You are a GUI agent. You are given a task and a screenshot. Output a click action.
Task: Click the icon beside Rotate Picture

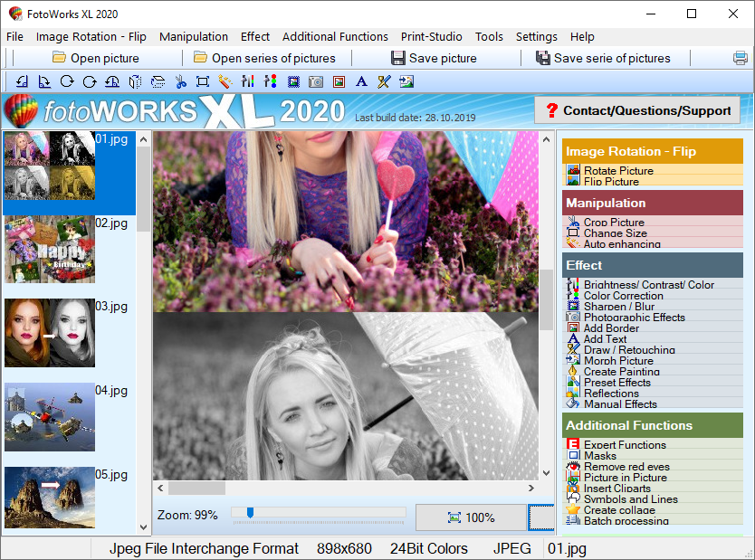pyautogui.click(x=573, y=170)
